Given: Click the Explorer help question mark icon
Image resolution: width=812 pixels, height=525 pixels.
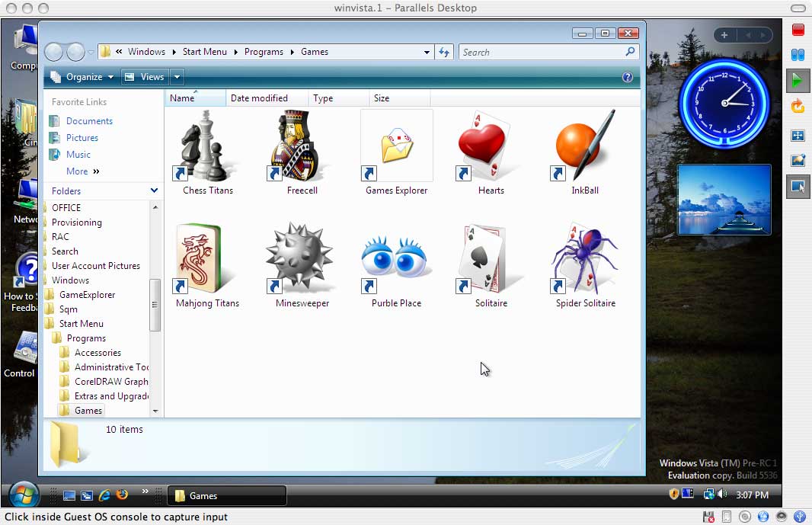Looking at the screenshot, I should click(627, 77).
